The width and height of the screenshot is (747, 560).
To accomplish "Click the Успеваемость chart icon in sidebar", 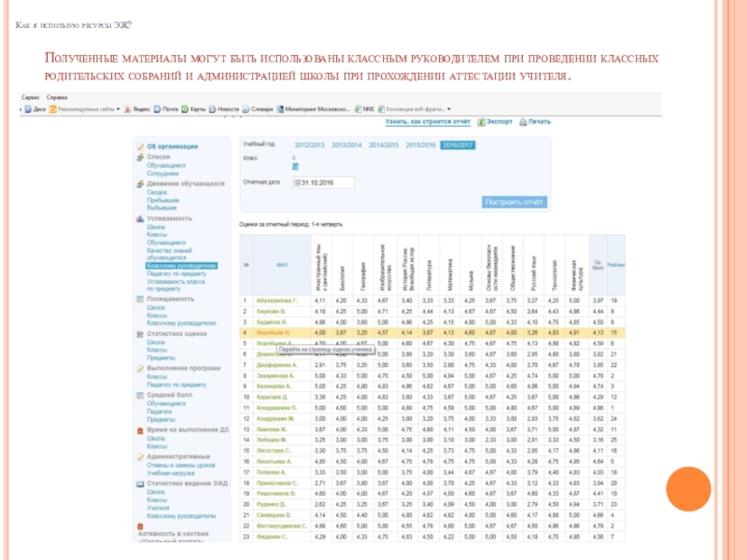I will 139,218.
